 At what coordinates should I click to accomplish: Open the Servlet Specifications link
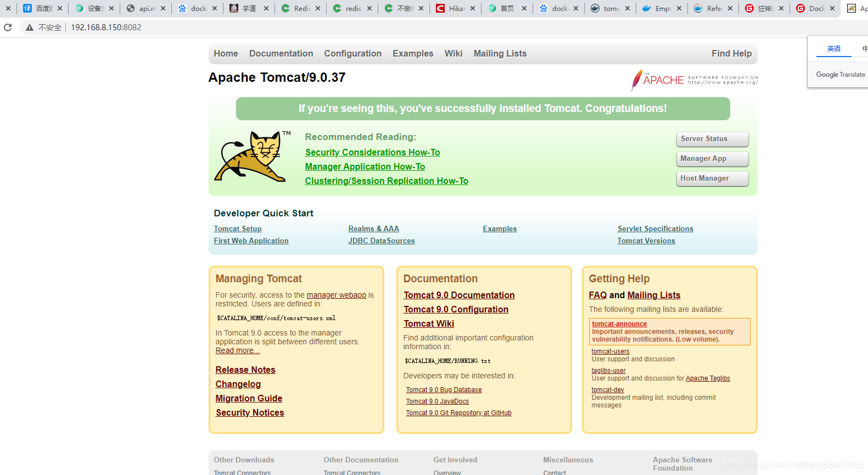[x=655, y=228]
